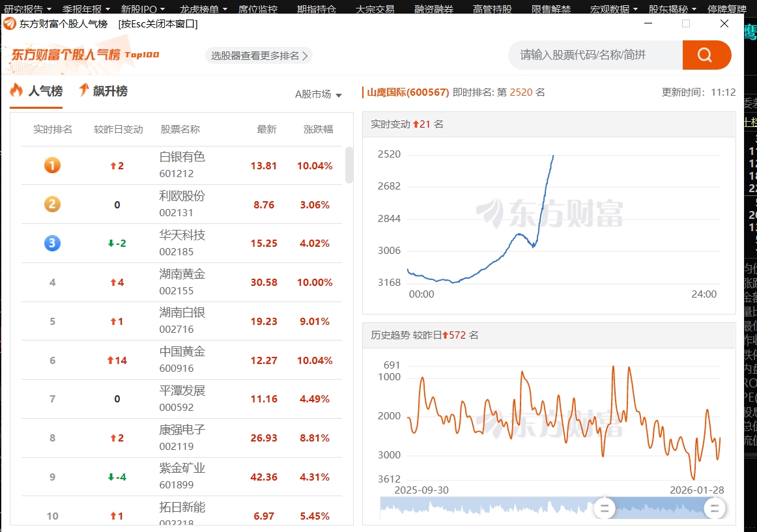The image size is (757, 532).
Task: Select the 康强电子 stock name
Action: pyautogui.click(x=182, y=430)
